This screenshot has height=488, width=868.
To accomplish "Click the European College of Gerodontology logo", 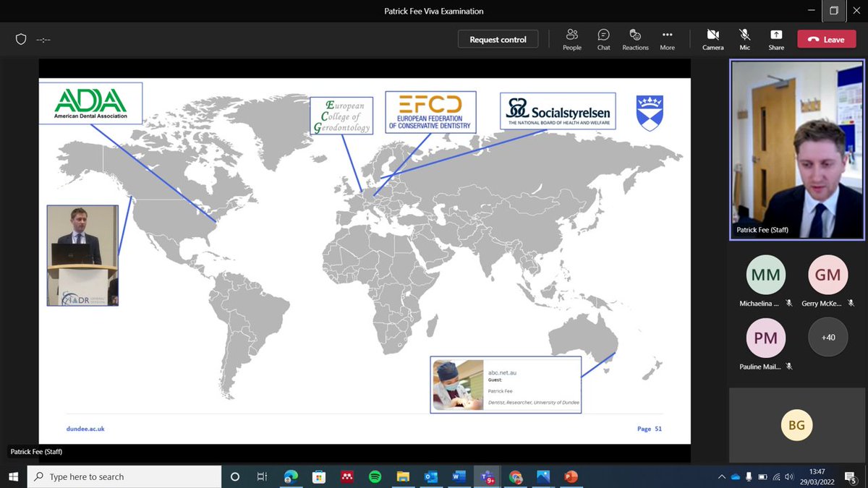I will (x=341, y=116).
